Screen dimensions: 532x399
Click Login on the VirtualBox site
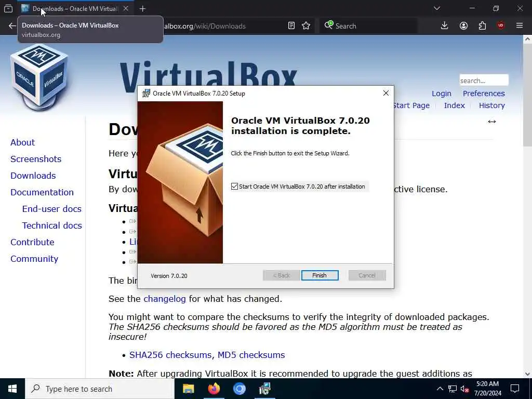pos(442,94)
